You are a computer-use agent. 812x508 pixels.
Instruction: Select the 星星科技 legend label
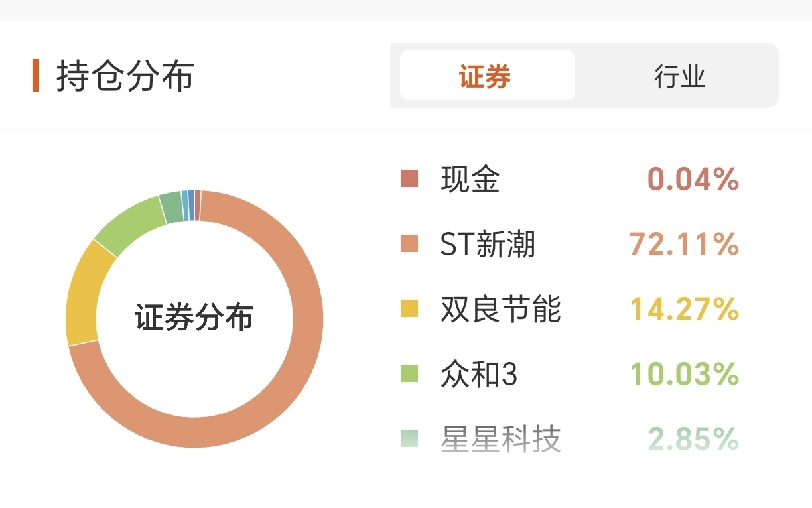click(501, 438)
